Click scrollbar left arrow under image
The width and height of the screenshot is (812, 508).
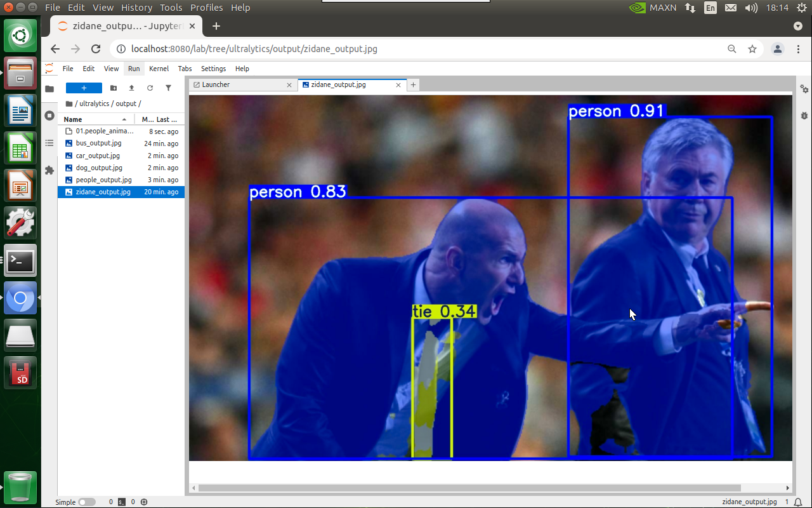(193, 488)
